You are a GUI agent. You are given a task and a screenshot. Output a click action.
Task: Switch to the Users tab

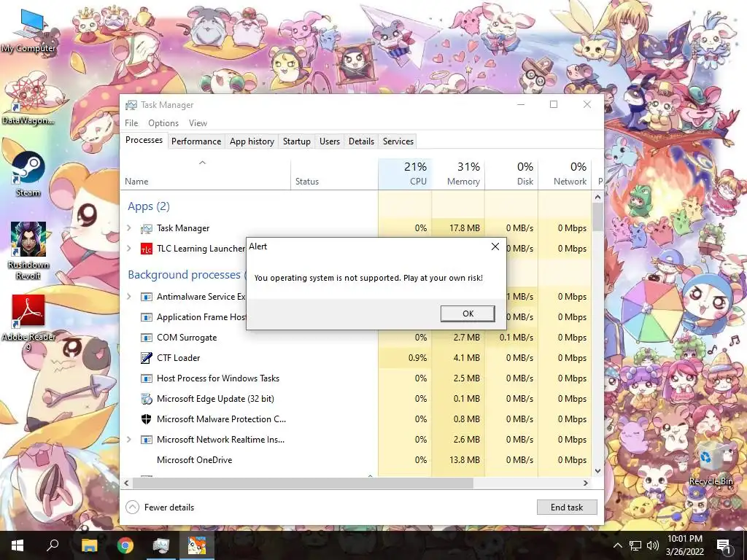330,141
